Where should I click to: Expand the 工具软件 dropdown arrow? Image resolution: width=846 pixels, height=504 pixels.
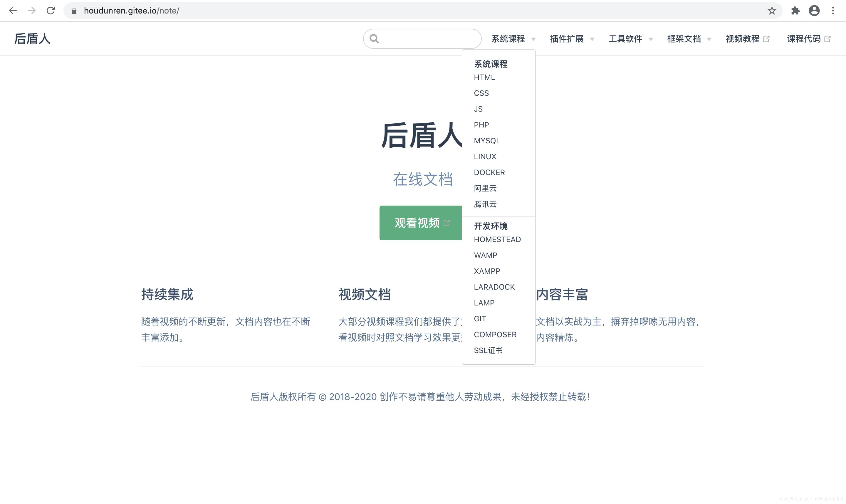(x=651, y=39)
